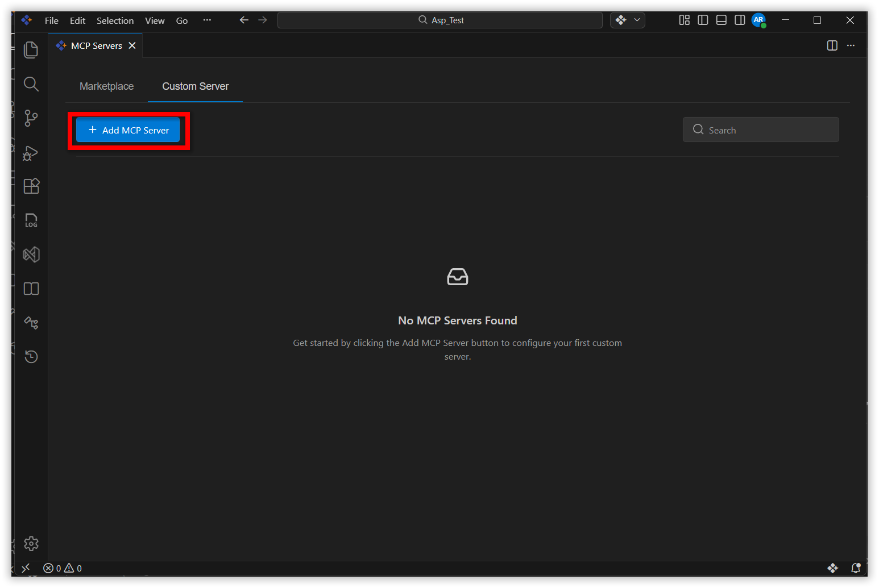879x588 pixels.
Task: Switch to the Marketplace tab
Action: [x=106, y=86]
